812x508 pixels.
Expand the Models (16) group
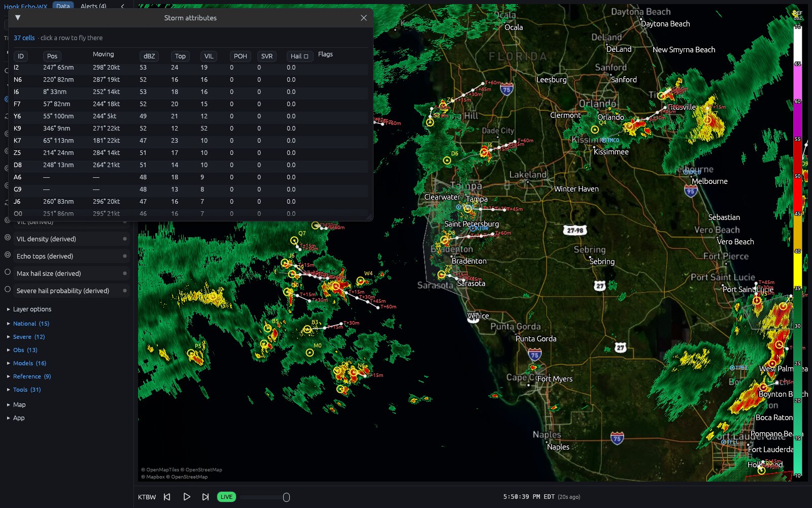pos(27,363)
